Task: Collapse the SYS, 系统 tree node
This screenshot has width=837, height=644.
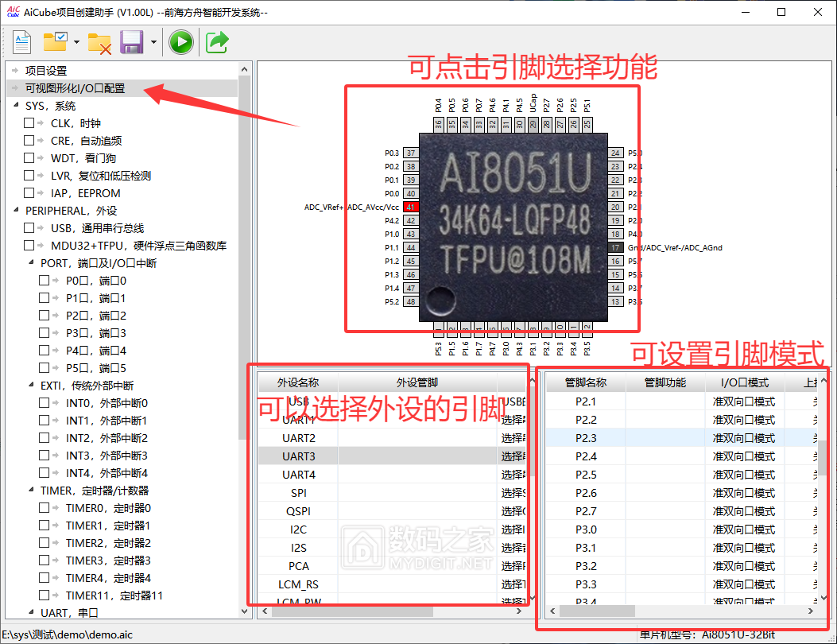Action: pos(16,106)
